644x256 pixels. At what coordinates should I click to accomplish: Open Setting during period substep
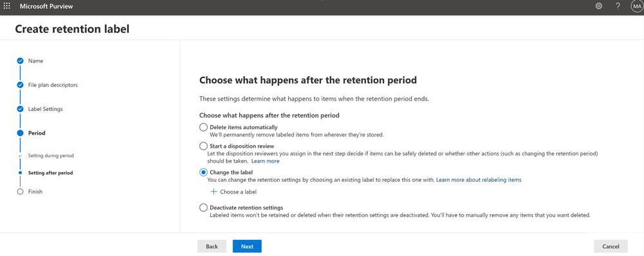pos(50,156)
